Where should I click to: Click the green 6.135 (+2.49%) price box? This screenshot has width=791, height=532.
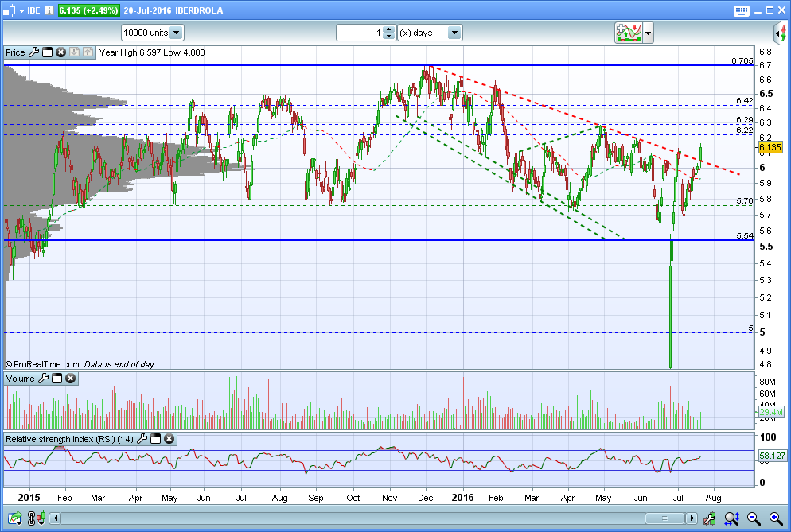[88, 10]
